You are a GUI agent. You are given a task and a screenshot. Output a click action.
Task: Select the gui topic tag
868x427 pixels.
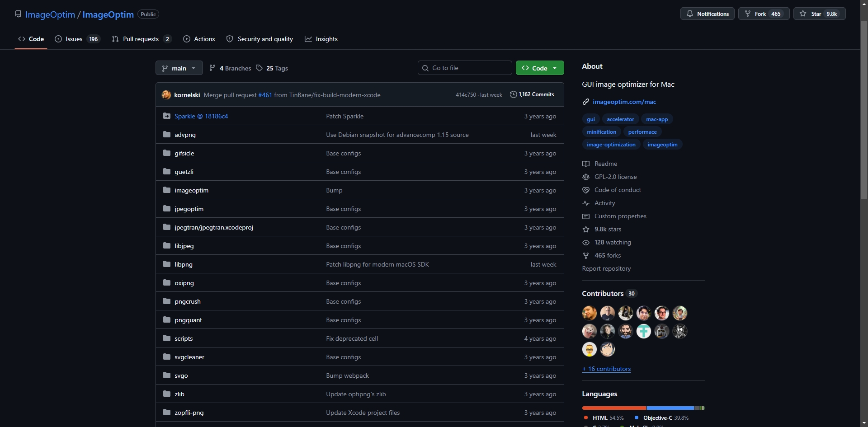click(591, 119)
